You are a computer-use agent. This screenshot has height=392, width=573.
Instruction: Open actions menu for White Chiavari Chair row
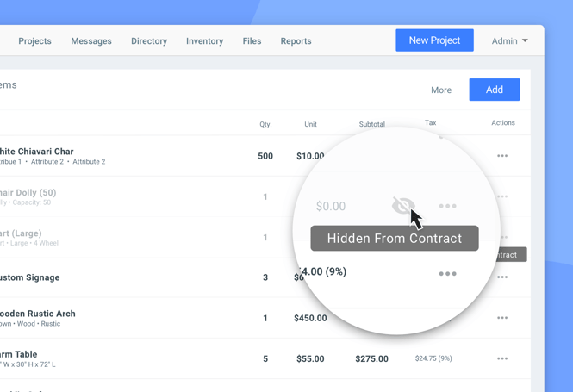(502, 156)
